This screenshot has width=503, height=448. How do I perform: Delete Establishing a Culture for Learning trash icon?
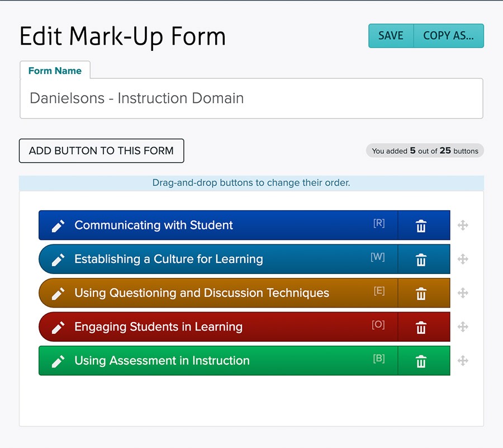pos(421,260)
